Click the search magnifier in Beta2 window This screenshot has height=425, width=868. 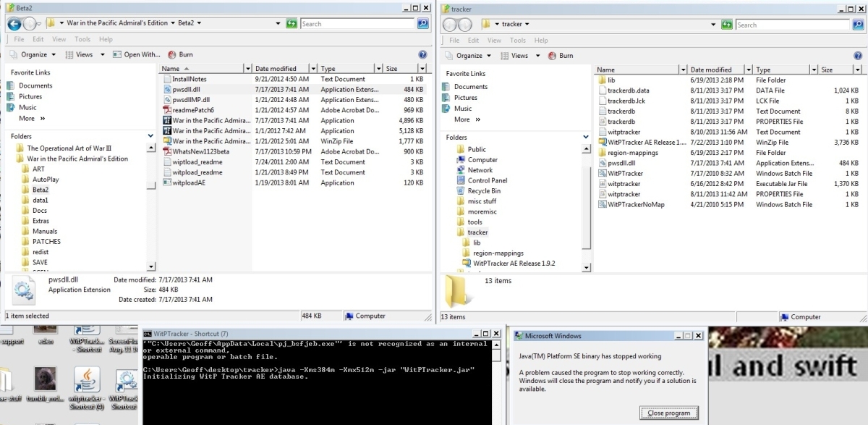tap(424, 24)
